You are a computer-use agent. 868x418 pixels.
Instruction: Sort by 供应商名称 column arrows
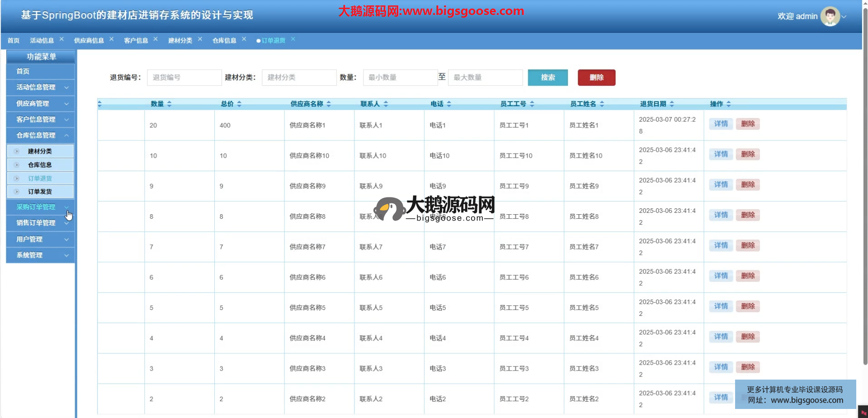(x=329, y=104)
